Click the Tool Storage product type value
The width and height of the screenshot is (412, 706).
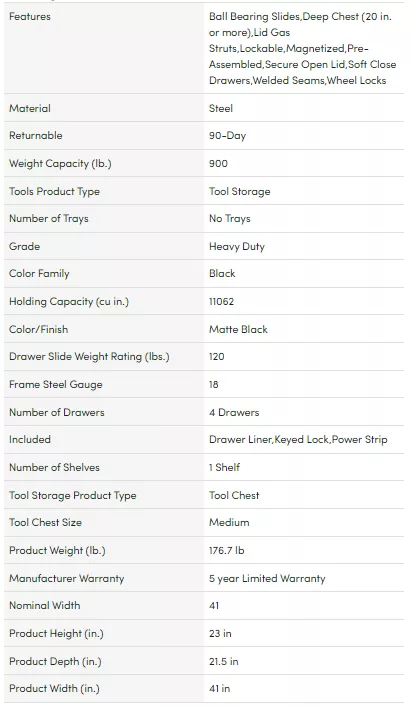click(240, 191)
